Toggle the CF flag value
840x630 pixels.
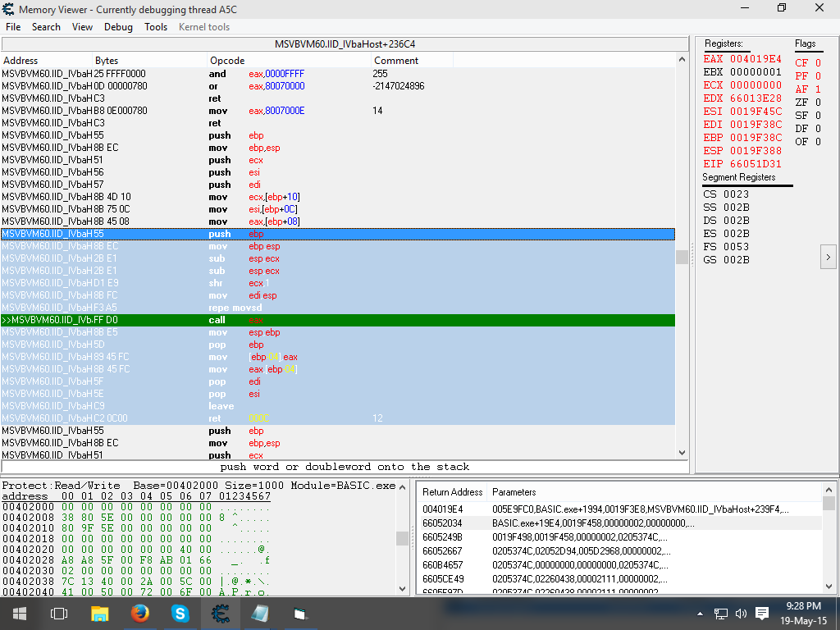point(817,63)
